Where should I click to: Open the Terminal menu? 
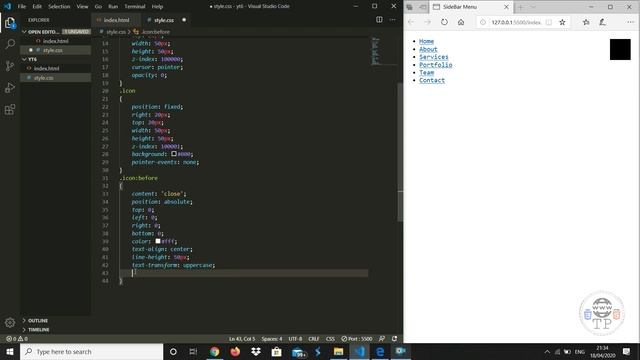pyautogui.click(x=135, y=7)
